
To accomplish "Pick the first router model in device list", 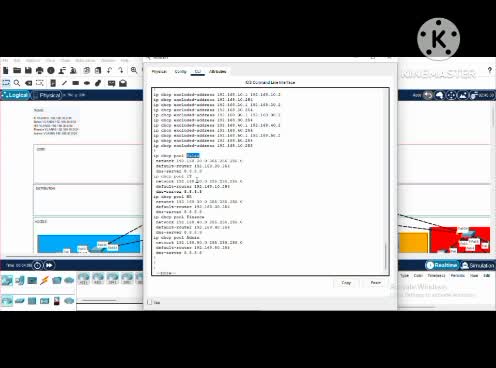I will tap(83, 278).
